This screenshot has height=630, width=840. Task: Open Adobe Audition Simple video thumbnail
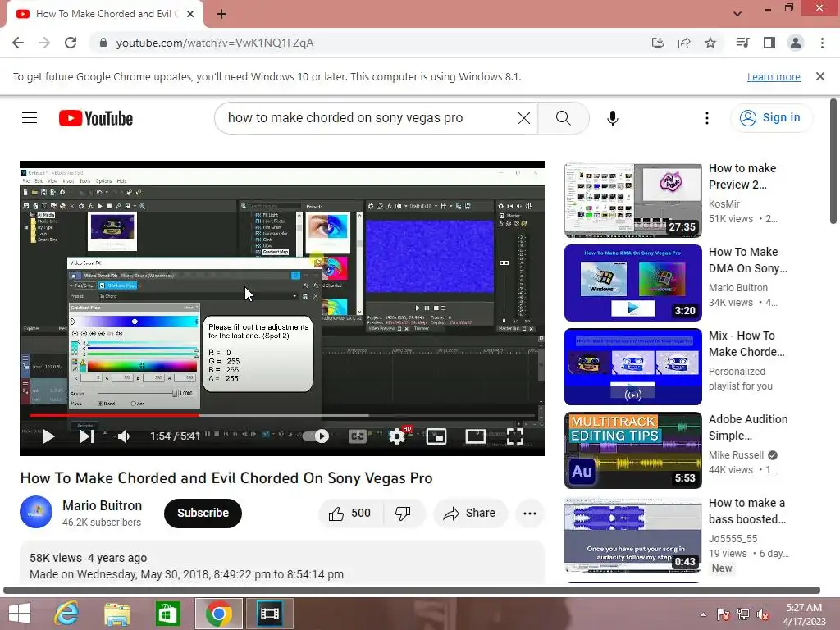point(633,450)
